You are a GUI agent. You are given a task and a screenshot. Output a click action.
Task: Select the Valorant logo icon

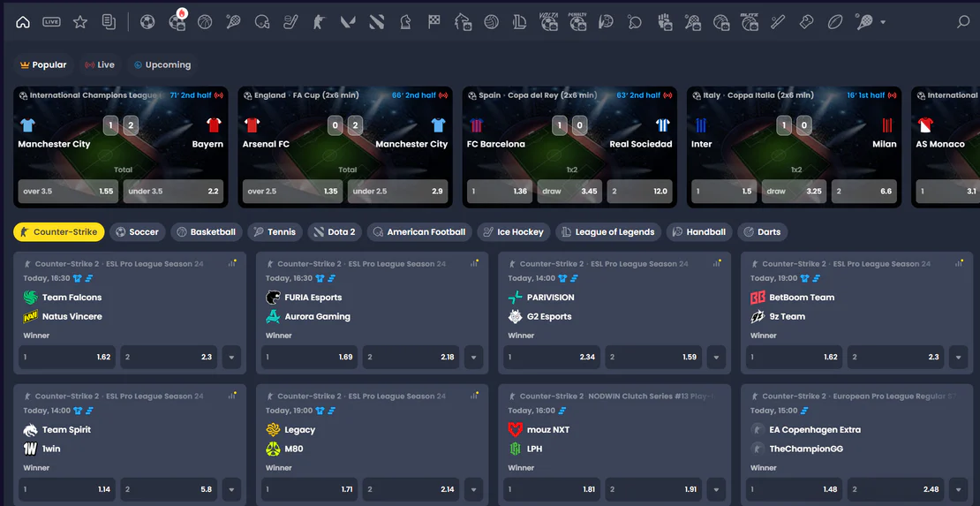click(x=348, y=22)
